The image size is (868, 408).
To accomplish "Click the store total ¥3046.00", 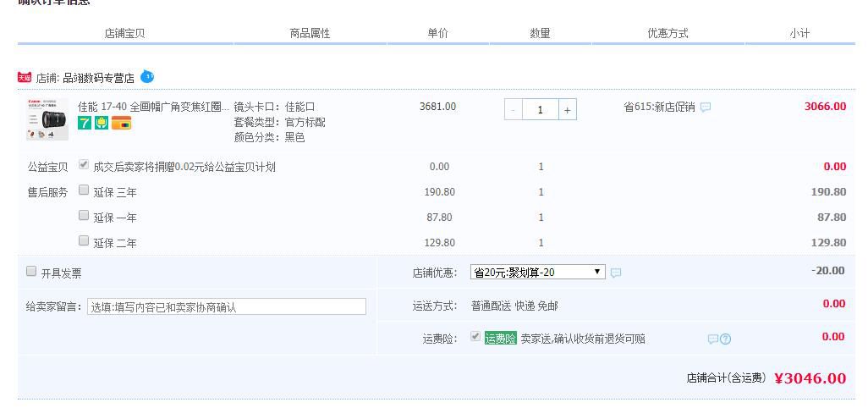I will tap(810, 378).
